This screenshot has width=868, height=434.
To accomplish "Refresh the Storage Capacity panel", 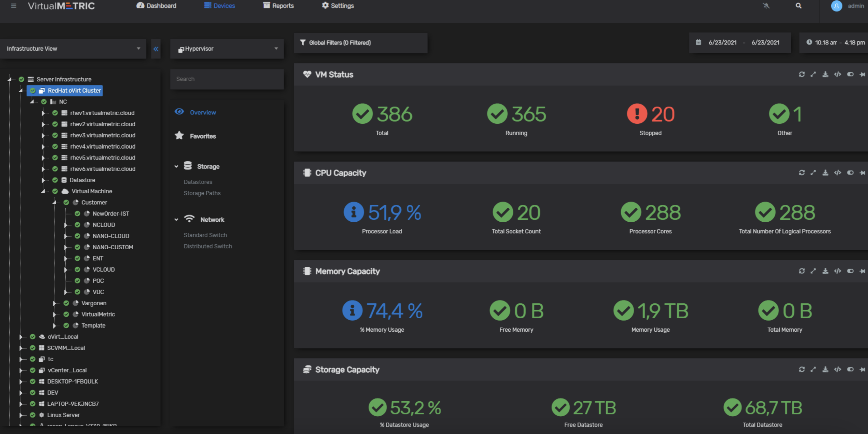I will tap(801, 369).
